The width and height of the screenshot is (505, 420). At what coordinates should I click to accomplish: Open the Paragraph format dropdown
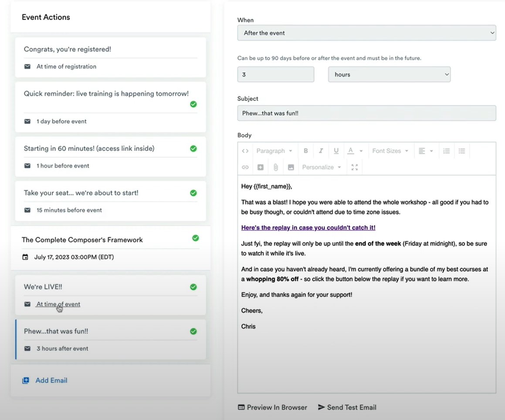click(x=274, y=151)
